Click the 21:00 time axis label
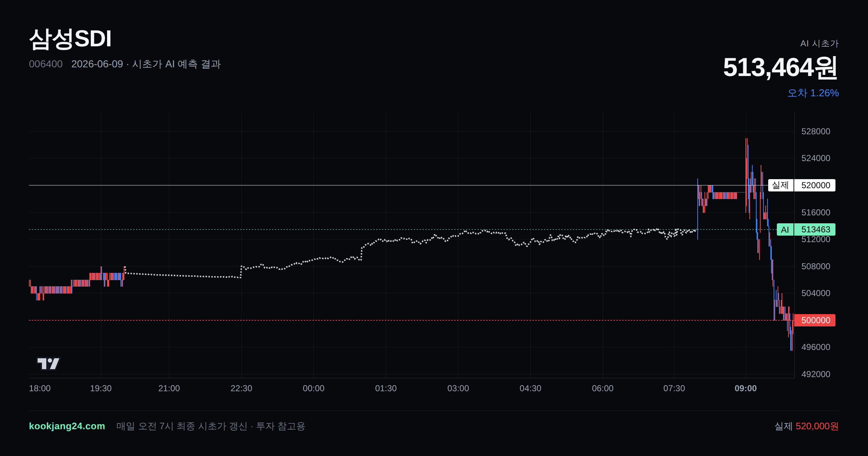 [x=169, y=388]
